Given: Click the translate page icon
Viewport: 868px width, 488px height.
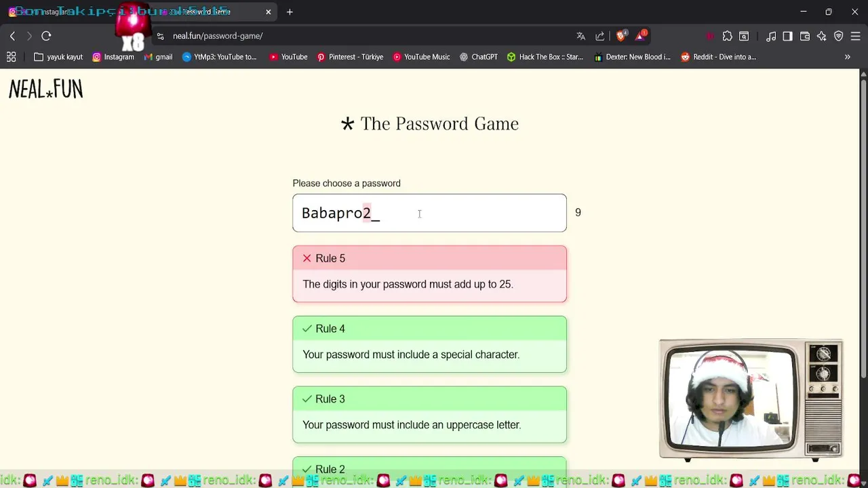Looking at the screenshot, I should pos(580,36).
